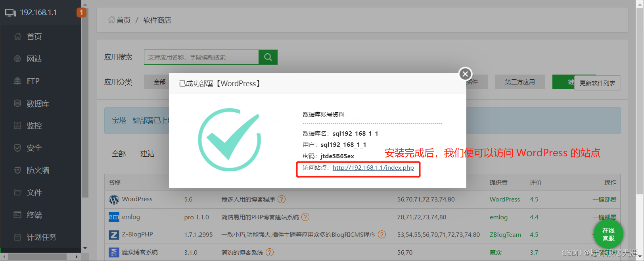This screenshot has height=261, width=644.
Task: Click 一键部署 on the WordPress row
Action: 604,200
